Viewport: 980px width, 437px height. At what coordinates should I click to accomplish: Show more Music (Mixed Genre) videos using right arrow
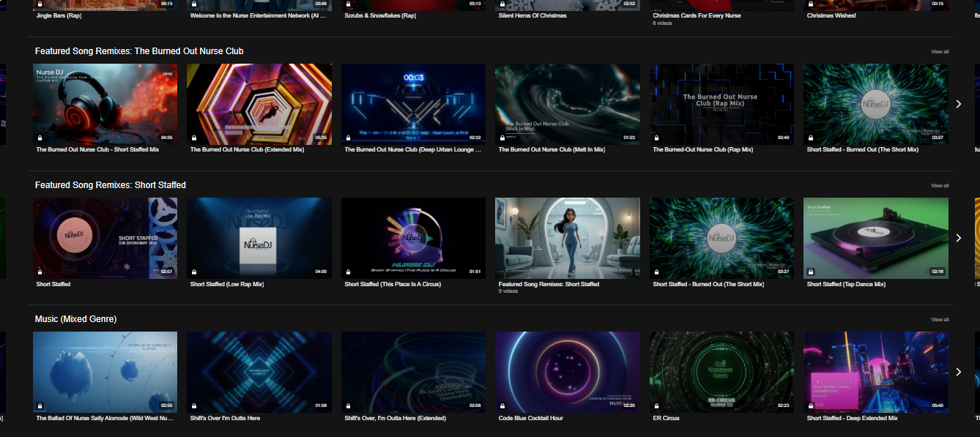(958, 372)
